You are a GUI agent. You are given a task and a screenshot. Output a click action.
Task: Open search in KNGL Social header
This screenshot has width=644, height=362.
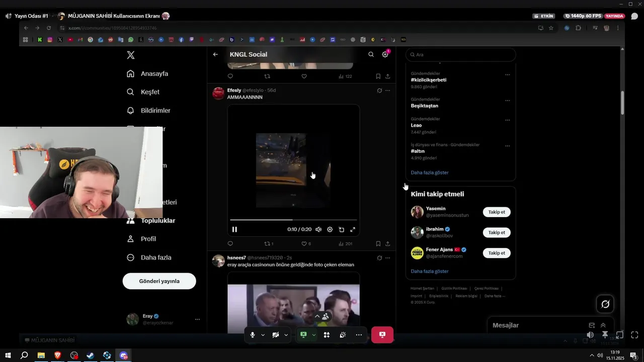tap(371, 54)
